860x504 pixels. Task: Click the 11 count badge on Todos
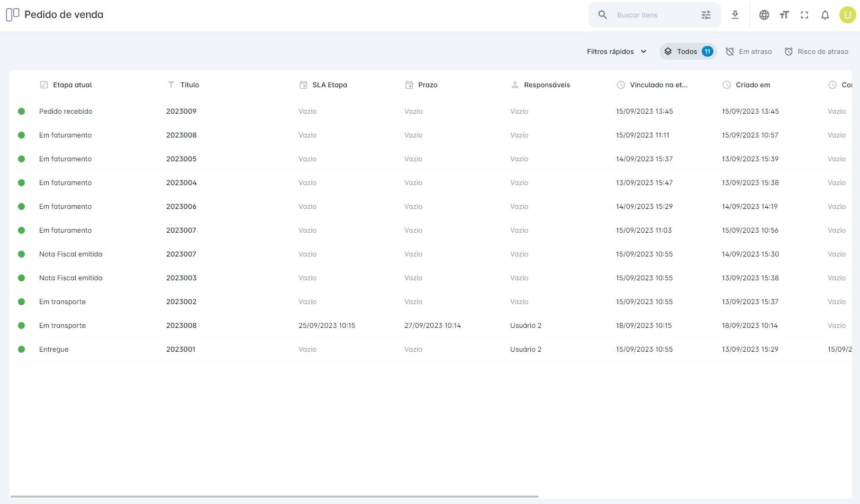click(x=707, y=51)
